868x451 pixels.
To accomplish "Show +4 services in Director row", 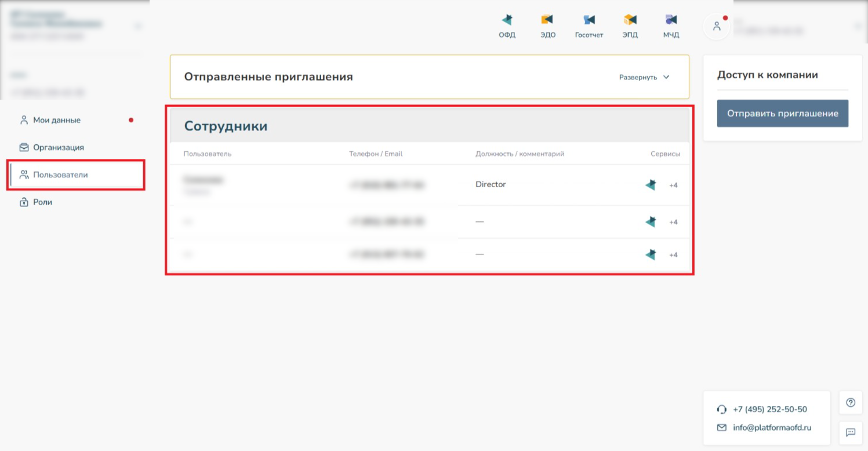I will pos(673,186).
